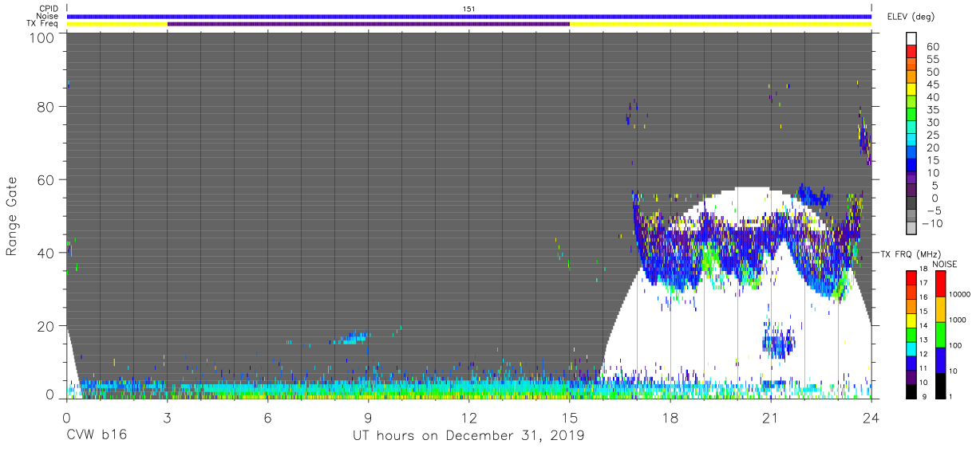980x452 pixels.
Task: Click the "55" label on ELEV colorbar
Action: tap(933, 59)
